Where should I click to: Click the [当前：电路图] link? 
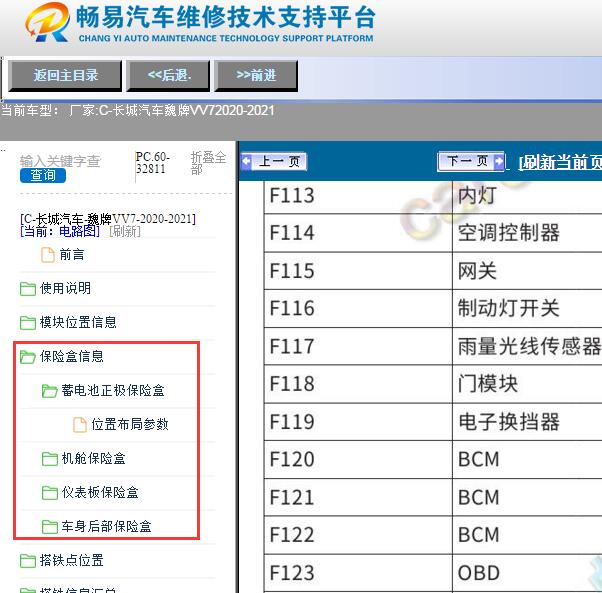point(60,231)
